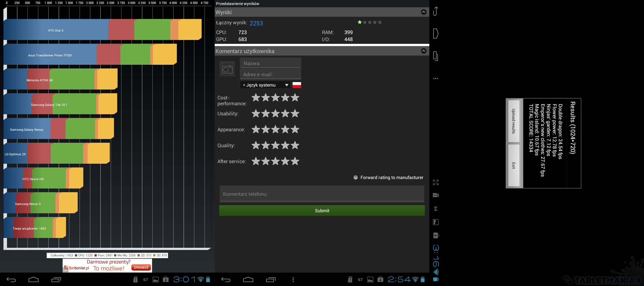Focus the Komentarz telefonu text field
This screenshot has height=286, width=644.
click(322, 194)
